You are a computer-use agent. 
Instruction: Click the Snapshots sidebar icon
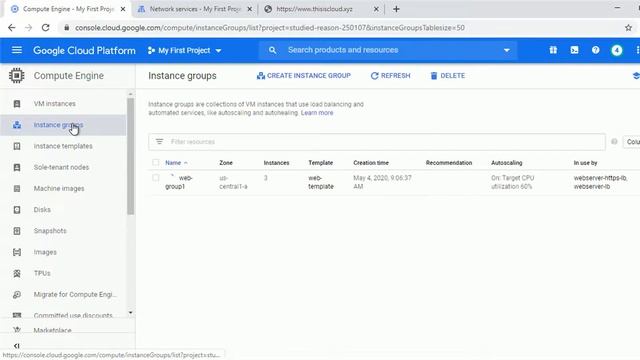pyautogui.click(x=17, y=231)
